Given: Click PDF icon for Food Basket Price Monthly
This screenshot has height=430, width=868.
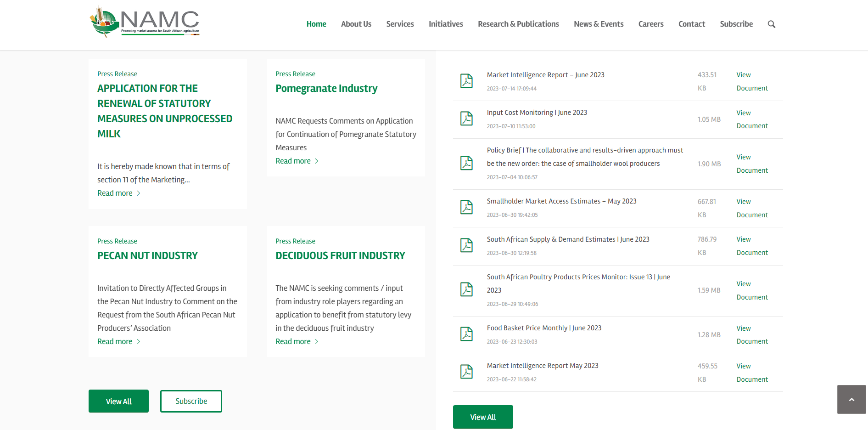Looking at the screenshot, I should (x=466, y=334).
